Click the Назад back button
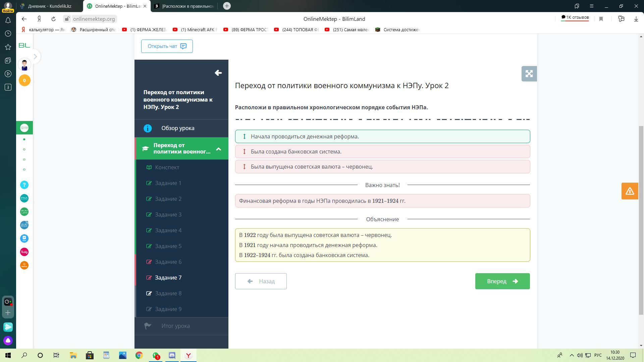 pyautogui.click(x=261, y=281)
